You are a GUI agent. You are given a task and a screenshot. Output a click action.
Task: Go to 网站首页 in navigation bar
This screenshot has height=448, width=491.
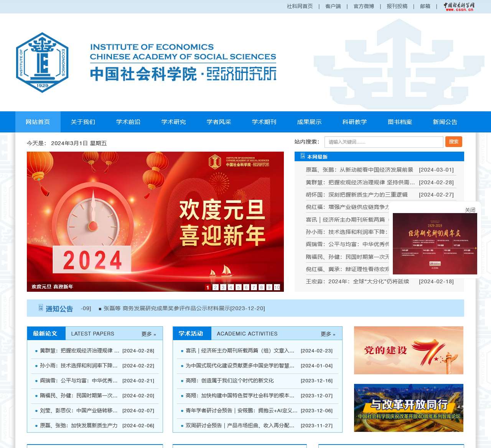38,122
